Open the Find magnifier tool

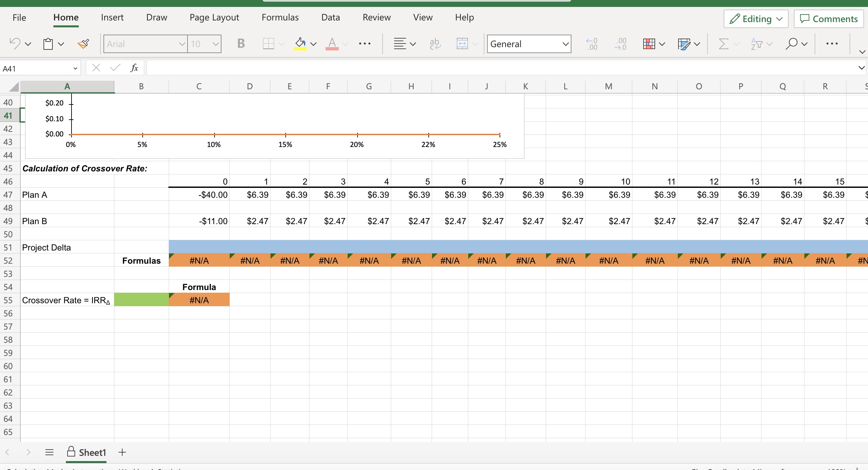point(791,44)
